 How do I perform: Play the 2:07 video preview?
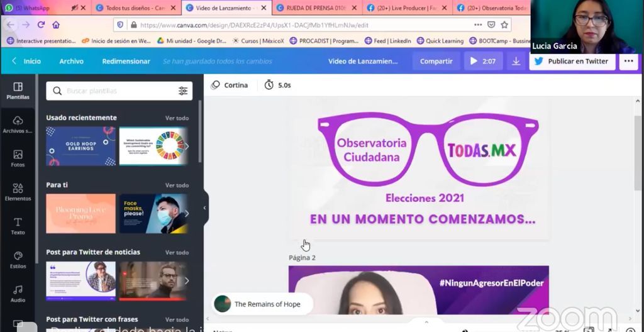(483, 61)
